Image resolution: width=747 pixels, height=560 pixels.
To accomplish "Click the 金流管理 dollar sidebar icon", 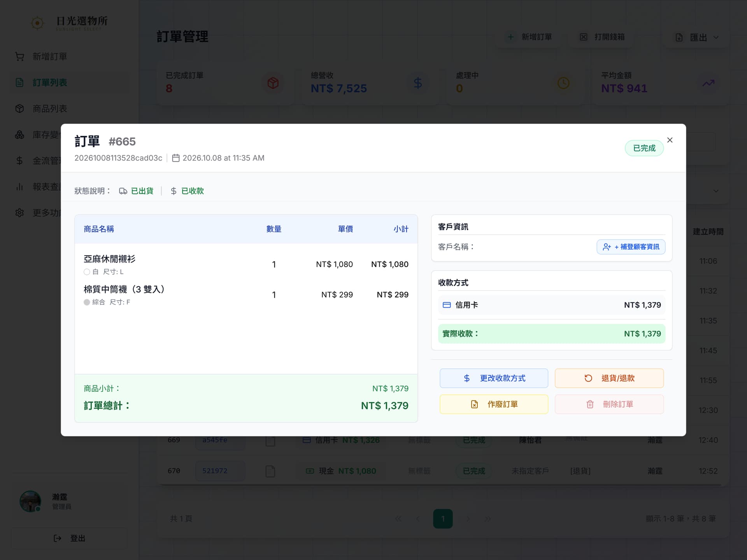I will tap(19, 161).
